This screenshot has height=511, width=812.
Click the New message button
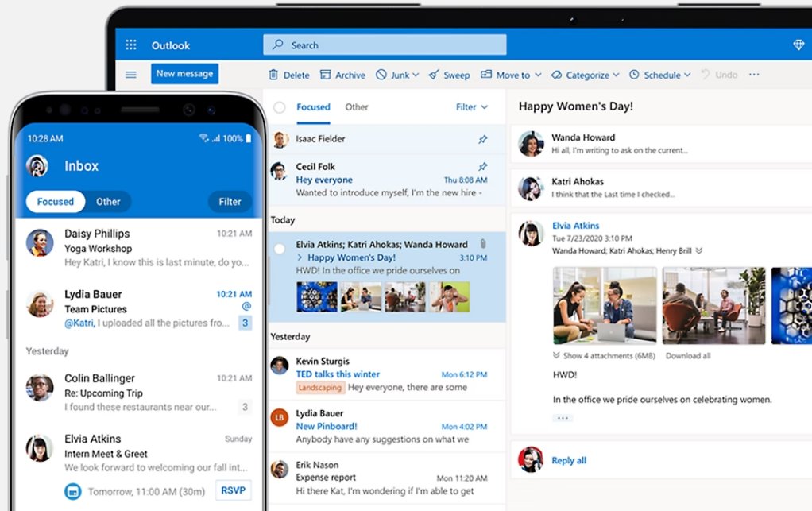tap(184, 72)
